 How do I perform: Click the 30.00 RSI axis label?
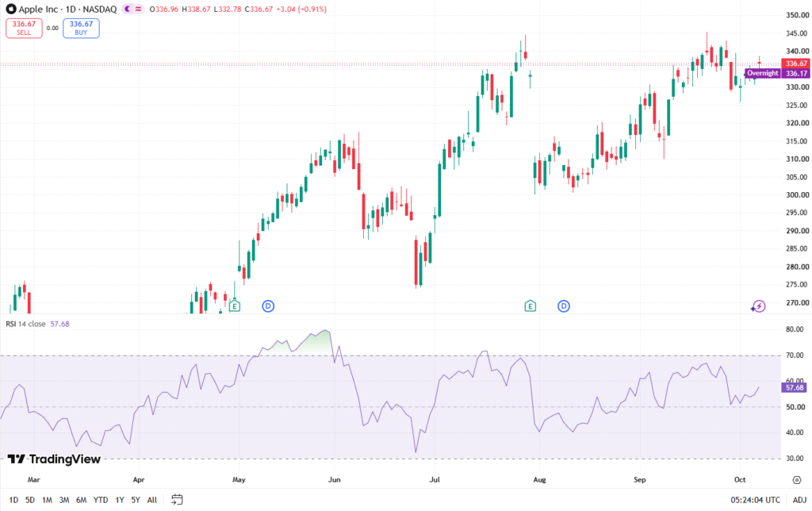tap(795, 458)
